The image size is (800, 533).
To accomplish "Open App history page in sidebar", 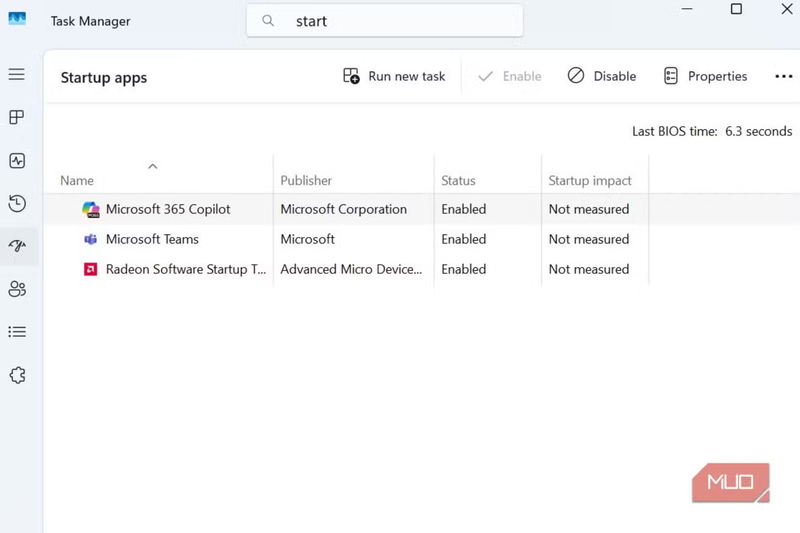I will pyautogui.click(x=17, y=204).
